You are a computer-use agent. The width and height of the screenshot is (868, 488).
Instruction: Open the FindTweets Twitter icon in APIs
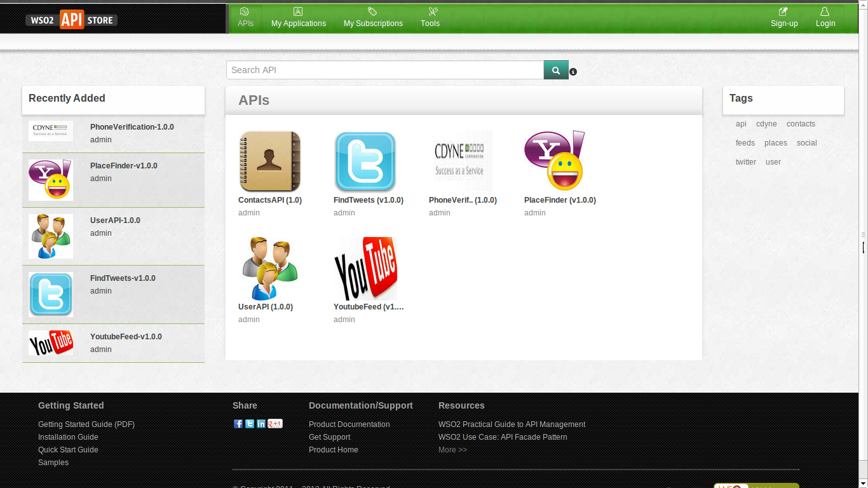coord(365,161)
